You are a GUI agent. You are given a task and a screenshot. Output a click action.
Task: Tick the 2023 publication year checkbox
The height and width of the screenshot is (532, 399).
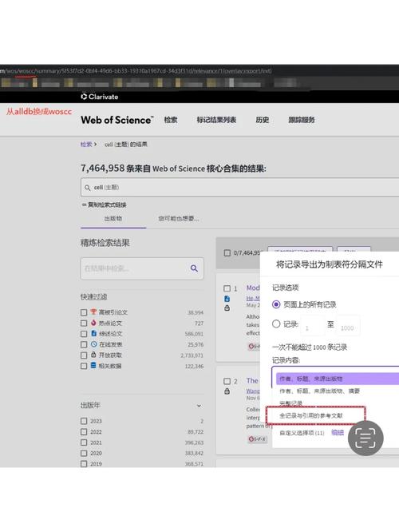[x=84, y=421]
